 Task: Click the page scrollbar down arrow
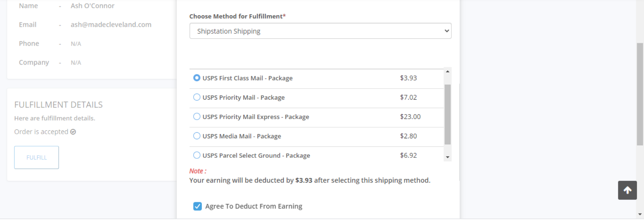(x=640, y=214)
